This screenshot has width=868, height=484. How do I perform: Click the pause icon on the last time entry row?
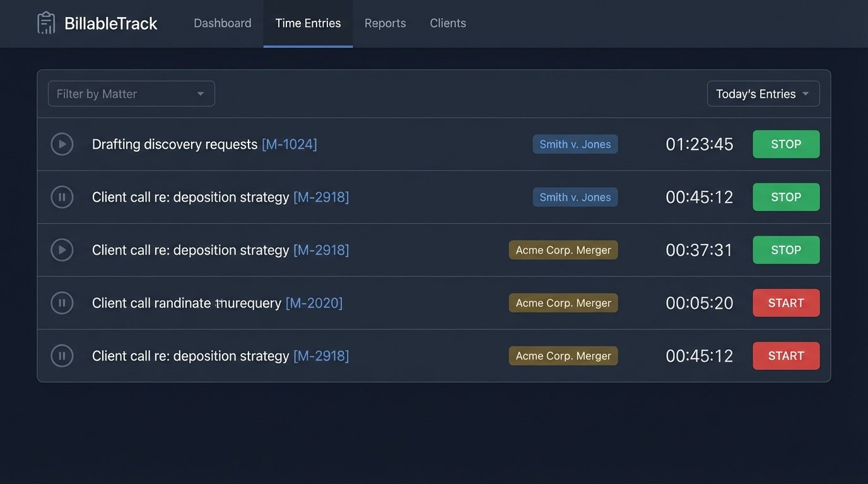(62, 355)
